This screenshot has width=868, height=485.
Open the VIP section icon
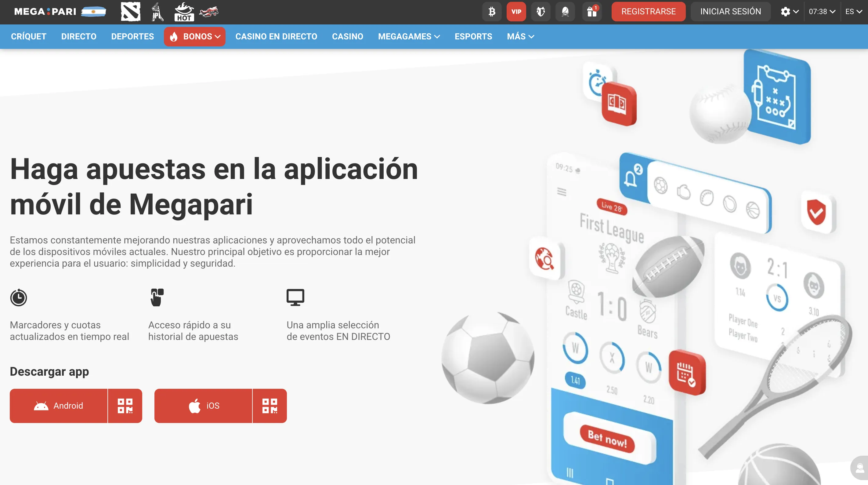516,12
